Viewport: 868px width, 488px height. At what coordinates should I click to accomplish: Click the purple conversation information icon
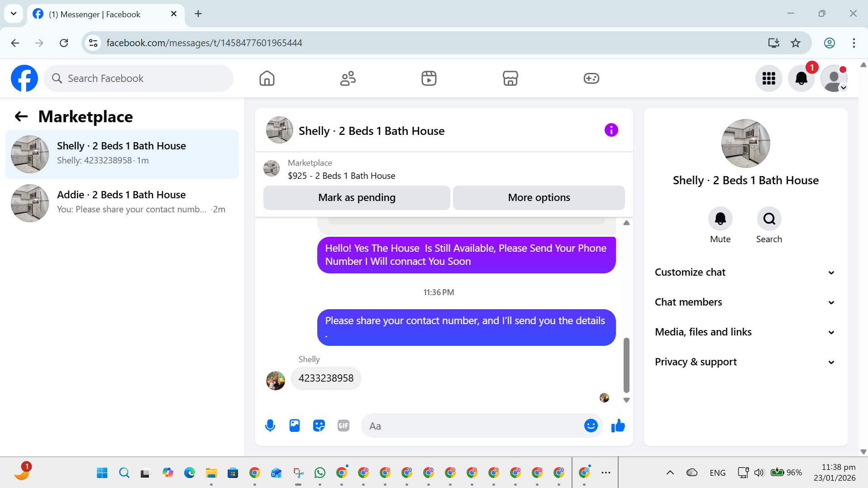click(611, 130)
